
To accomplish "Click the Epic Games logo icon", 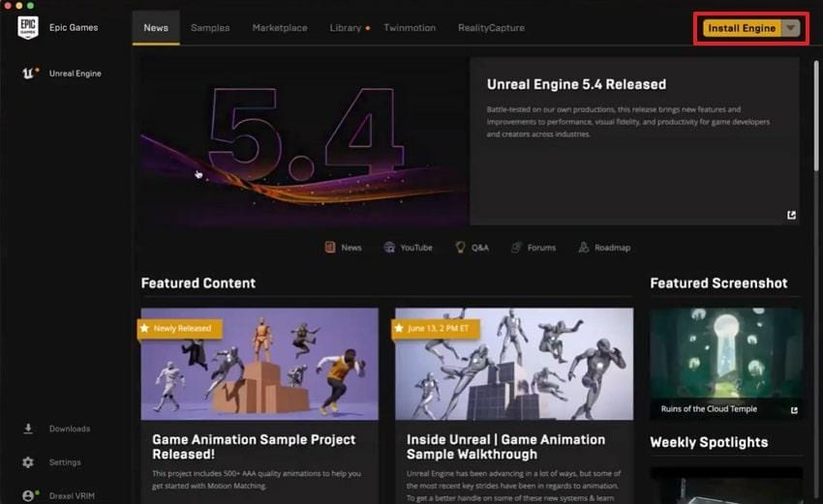I will click(28, 27).
